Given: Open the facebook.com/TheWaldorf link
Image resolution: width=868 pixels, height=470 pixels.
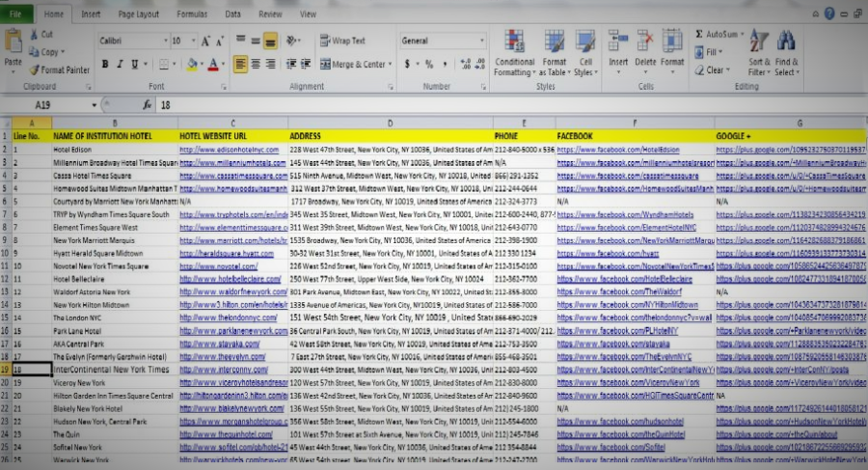Looking at the screenshot, I should point(619,292).
